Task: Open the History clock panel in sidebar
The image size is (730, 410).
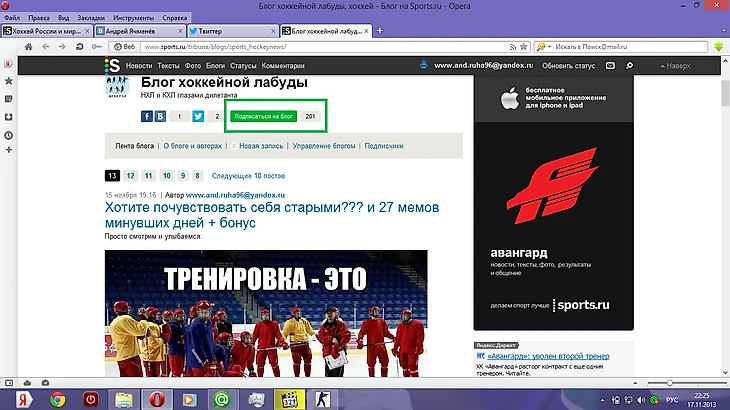Action: coord(8,134)
